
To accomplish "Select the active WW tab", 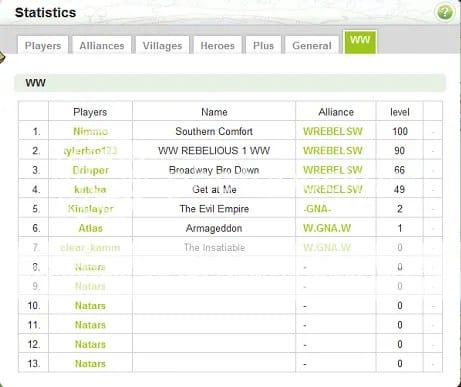I will click(x=360, y=42).
